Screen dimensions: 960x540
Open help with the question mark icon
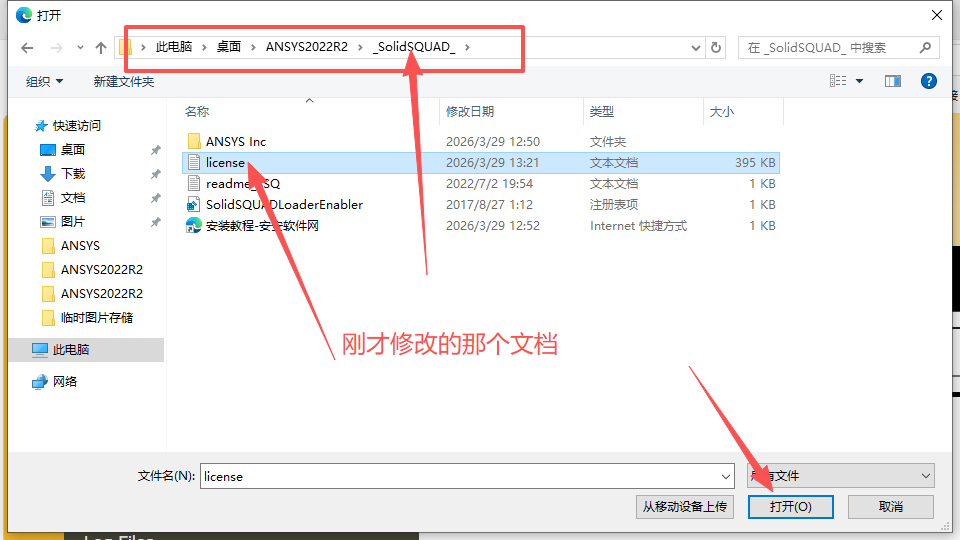click(929, 81)
